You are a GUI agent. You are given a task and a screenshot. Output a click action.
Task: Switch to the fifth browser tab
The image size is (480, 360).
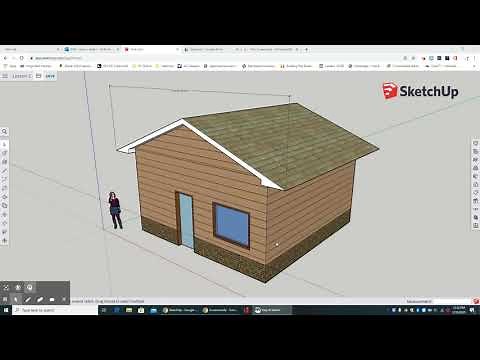coord(272,49)
